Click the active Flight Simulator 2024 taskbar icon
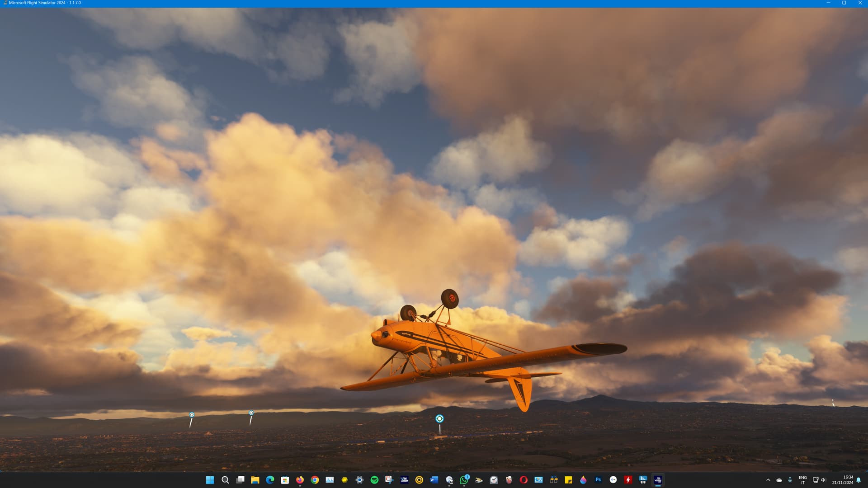The width and height of the screenshot is (868, 488). [x=658, y=480]
